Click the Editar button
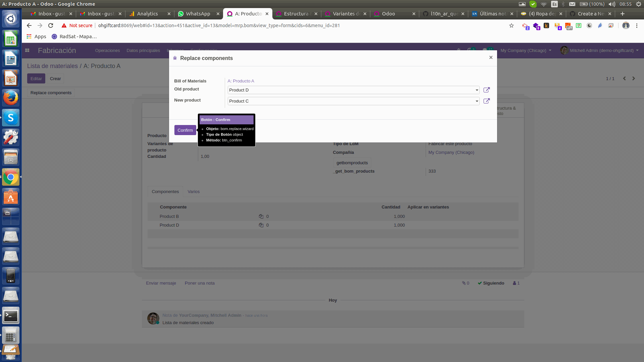This screenshot has height=362, width=644. tap(36, 79)
